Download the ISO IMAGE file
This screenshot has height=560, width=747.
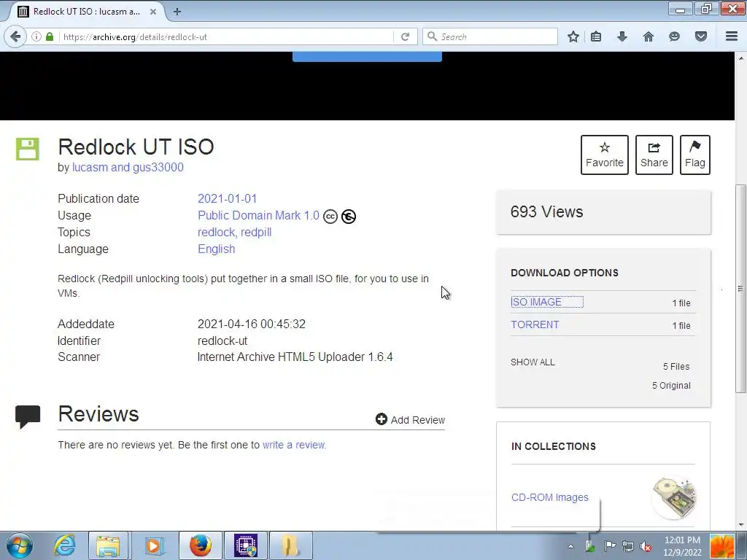tap(536, 302)
